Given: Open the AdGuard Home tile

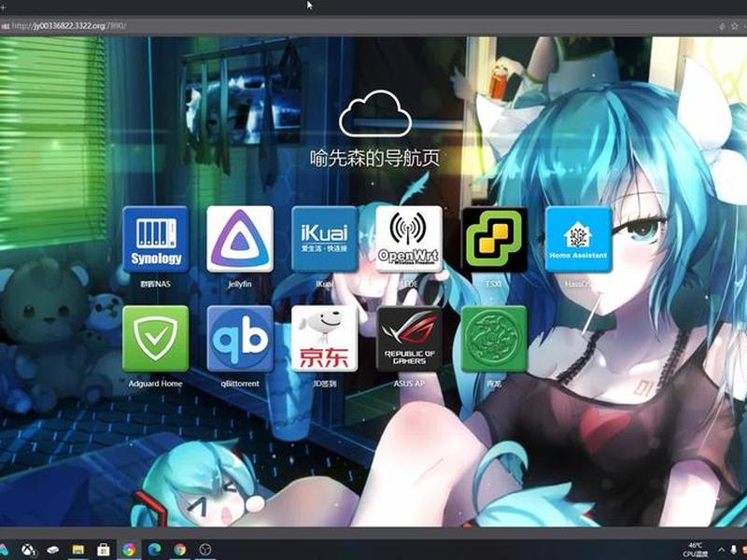Looking at the screenshot, I should coord(156,339).
